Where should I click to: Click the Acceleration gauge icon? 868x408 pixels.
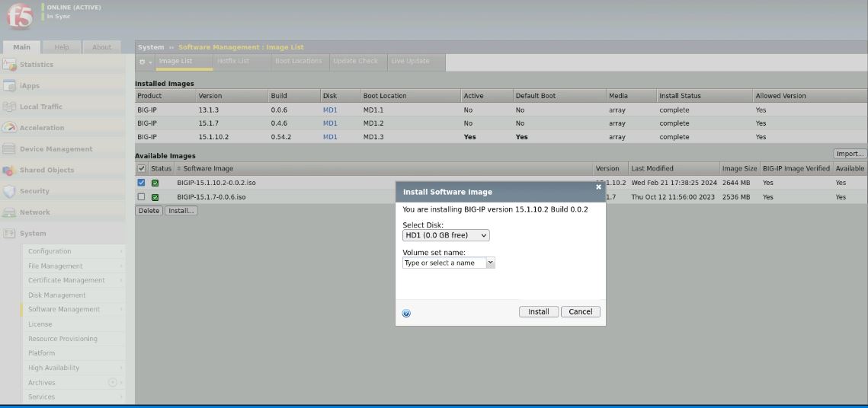tap(10, 128)
